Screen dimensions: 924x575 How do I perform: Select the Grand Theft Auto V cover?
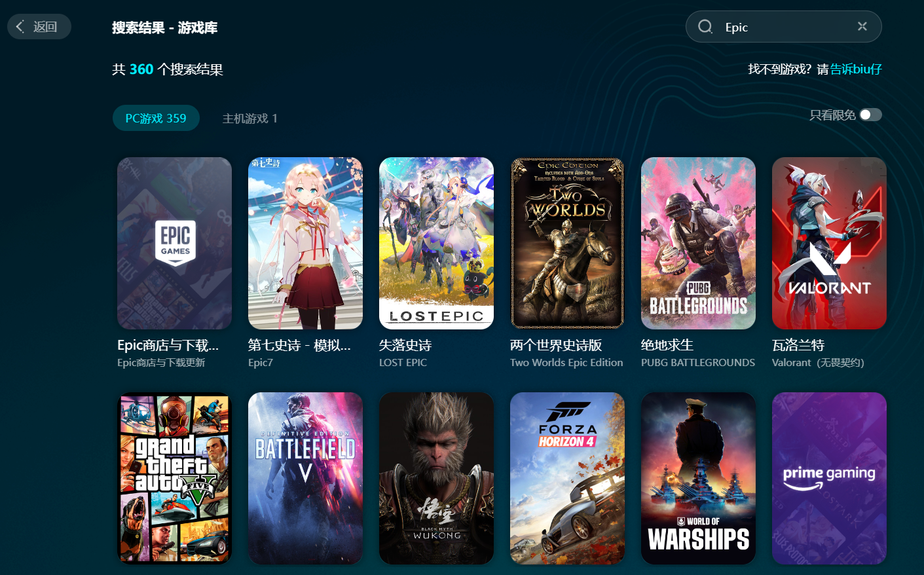(174, 478)
